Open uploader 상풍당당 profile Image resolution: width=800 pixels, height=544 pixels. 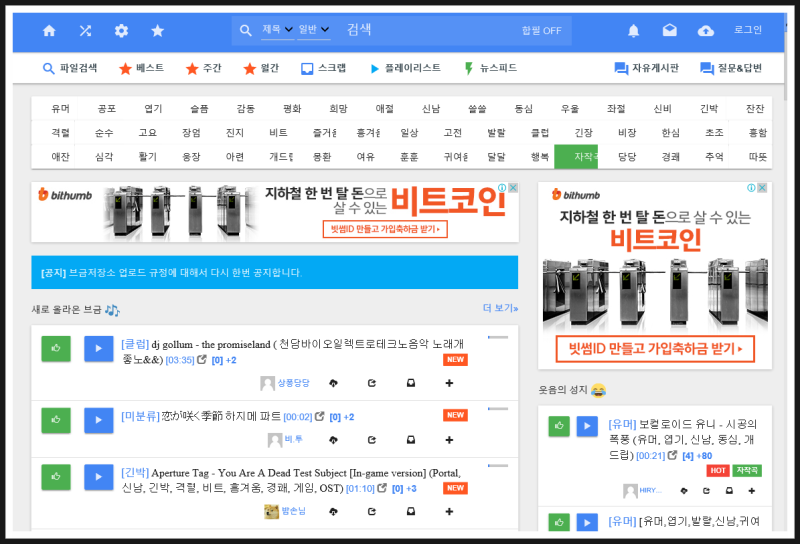point(293,383)
